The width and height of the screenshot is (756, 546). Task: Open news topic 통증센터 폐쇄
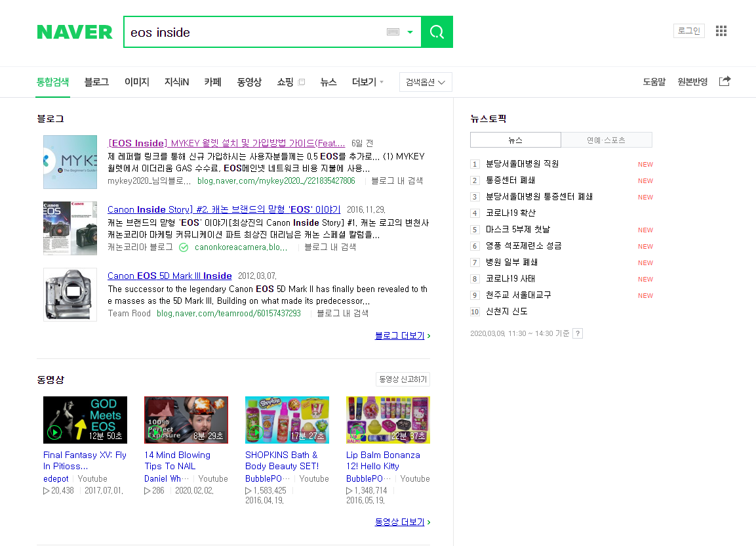pyautogui.click(x=510, y=180)
